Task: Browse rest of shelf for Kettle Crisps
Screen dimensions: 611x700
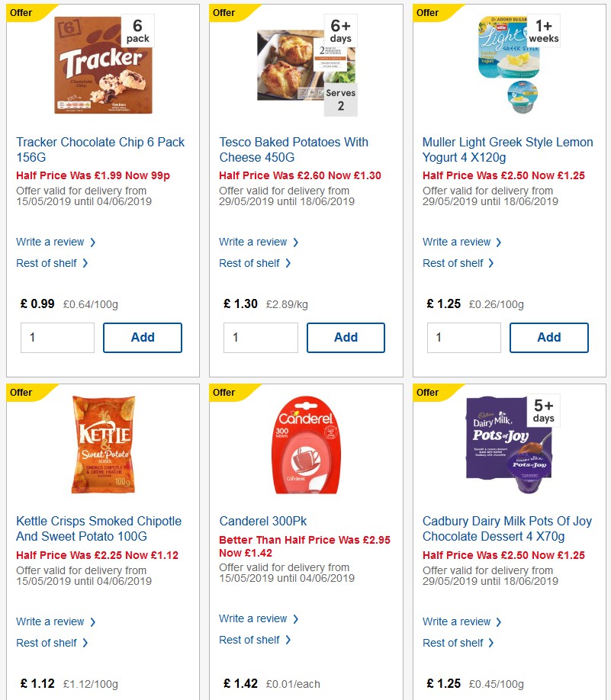Action: coord(47,643)
